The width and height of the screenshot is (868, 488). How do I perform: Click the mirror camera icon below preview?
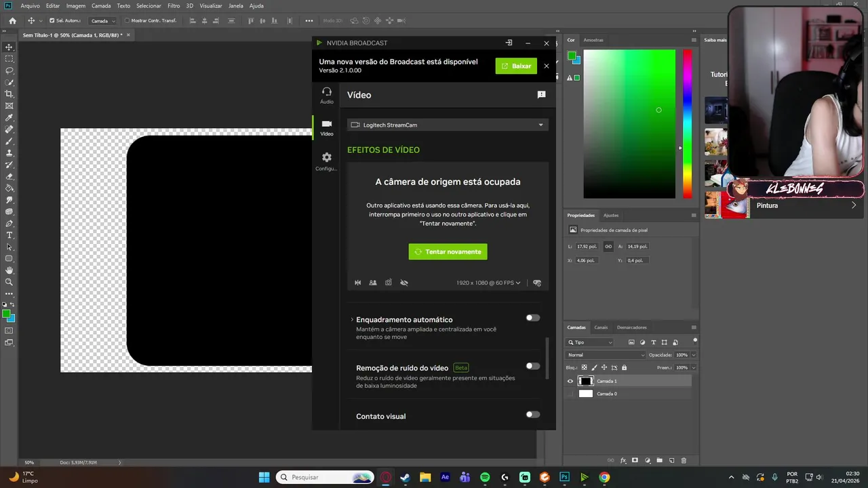click(358, 283)
